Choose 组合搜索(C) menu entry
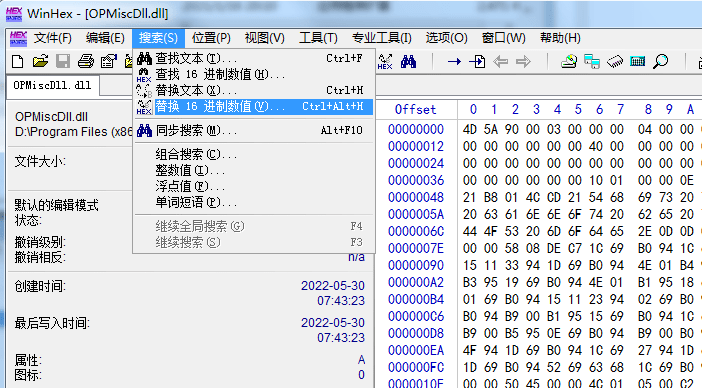 pyautogui.click(x=254, y=154)
